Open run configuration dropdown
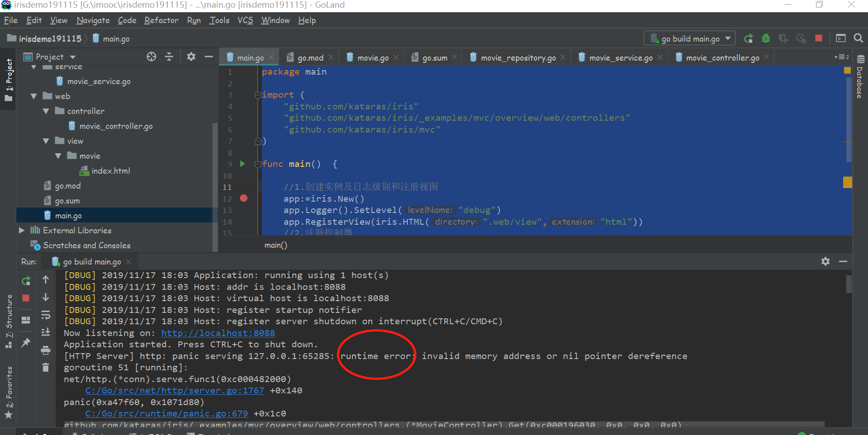The height and width of the screenshot is (435, 868). point(689,38)
